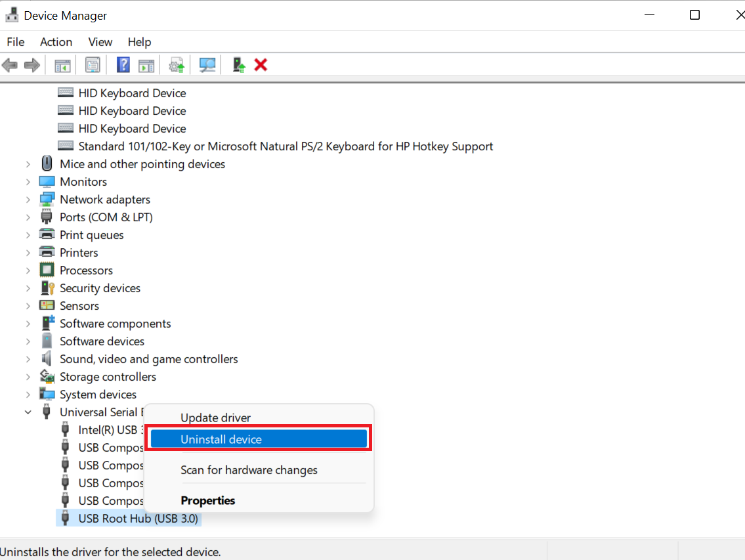The width and height of the screenshot is (745, 560).
Task: Expand the Network adapters category
Action: (28, 200)
